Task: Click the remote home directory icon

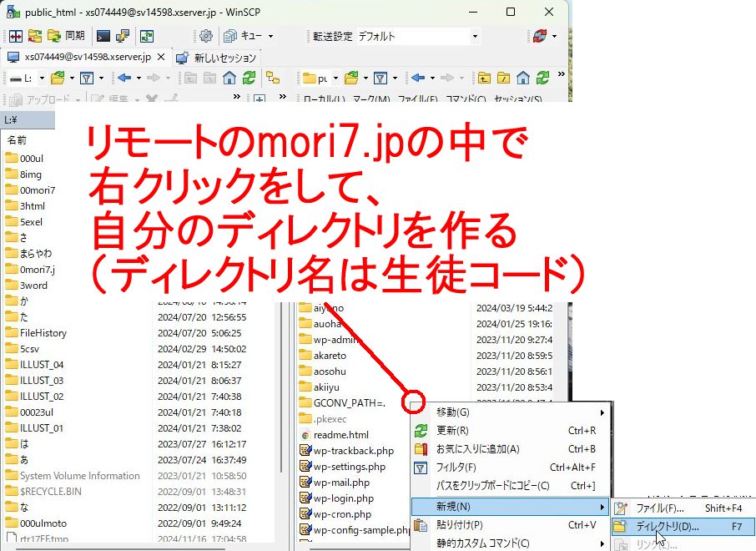Action: pyautogui.click(x=522, y=78)
